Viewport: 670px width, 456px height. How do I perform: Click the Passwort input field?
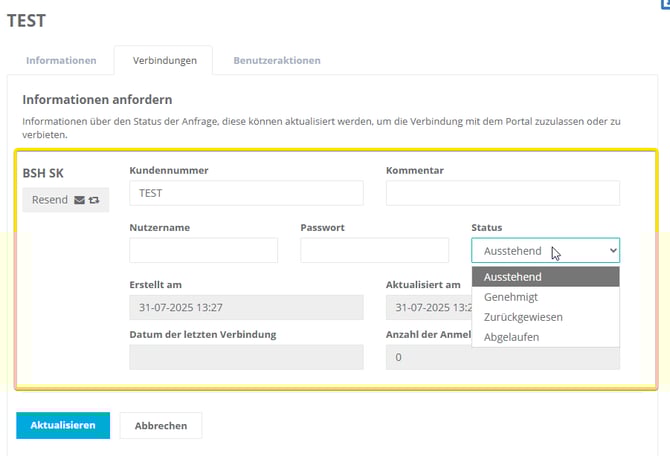(x=374, y=251)
